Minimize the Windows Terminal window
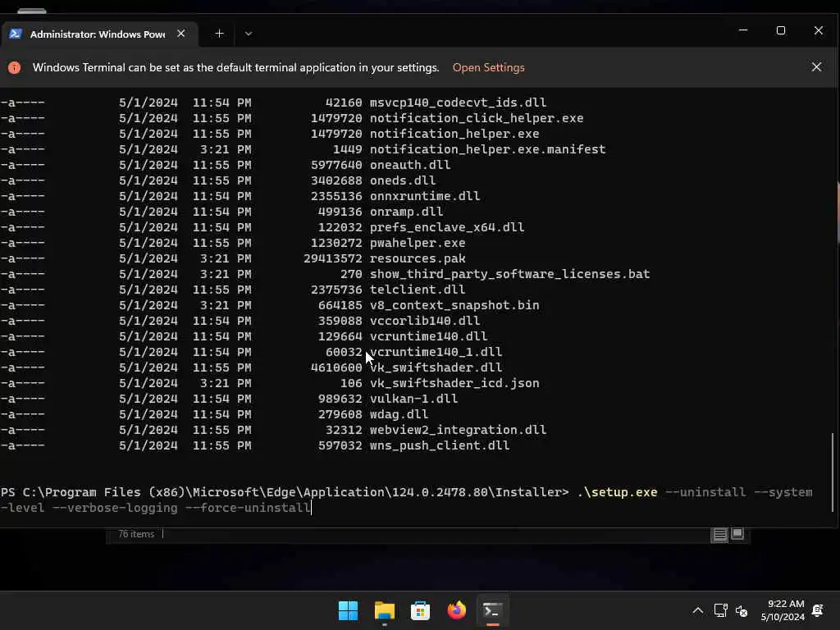 [x=743, y=30]
